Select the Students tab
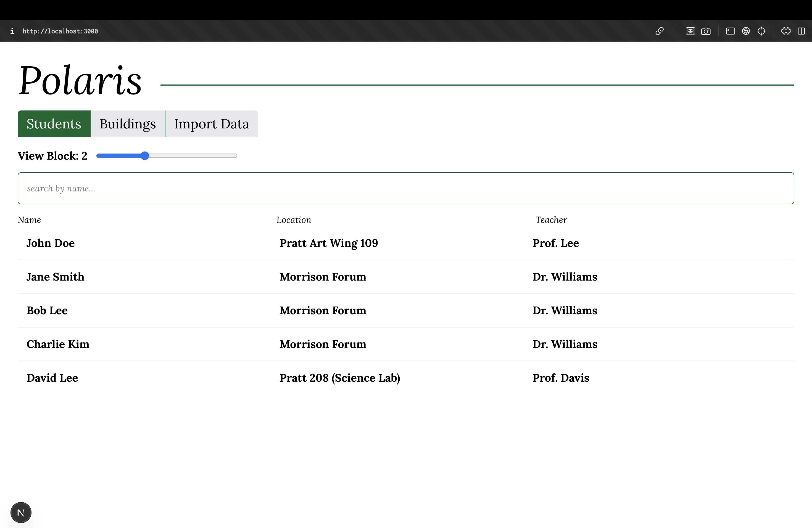 [x=54, y=123]
